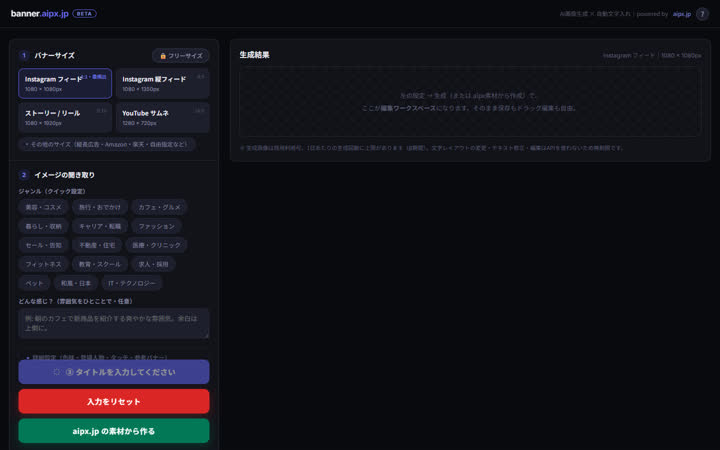Follow the aipx.jp link in the header

pos(682,14)
